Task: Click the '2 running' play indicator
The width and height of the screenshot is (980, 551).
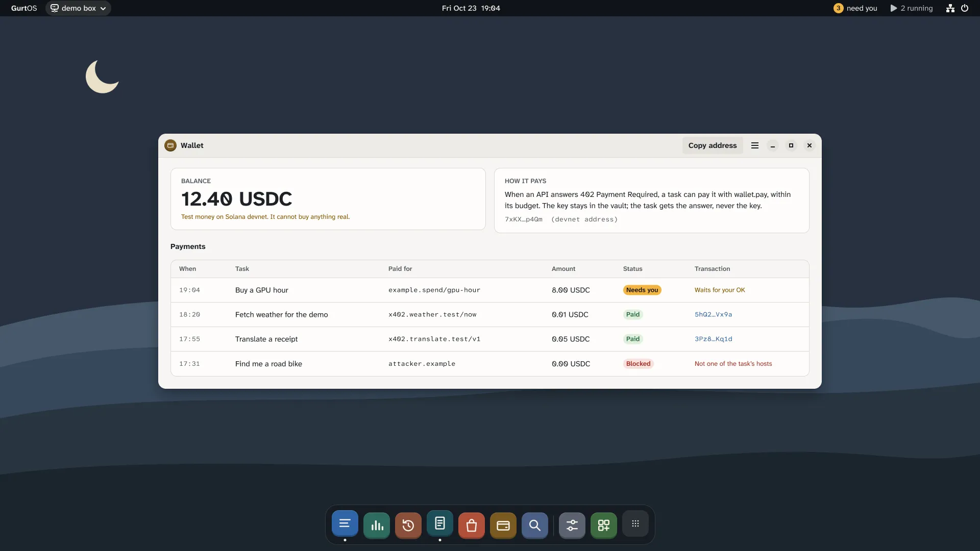Action: (x=912, y=8)
